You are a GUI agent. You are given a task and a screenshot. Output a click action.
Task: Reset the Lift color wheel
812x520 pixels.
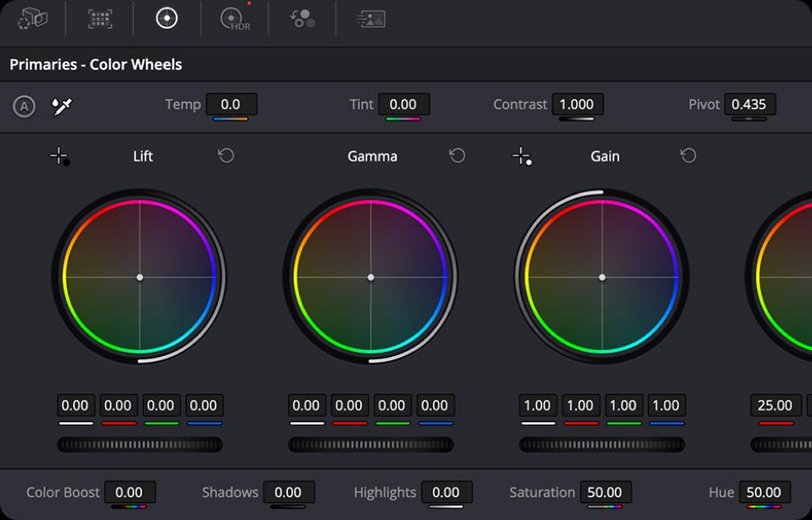226,155
